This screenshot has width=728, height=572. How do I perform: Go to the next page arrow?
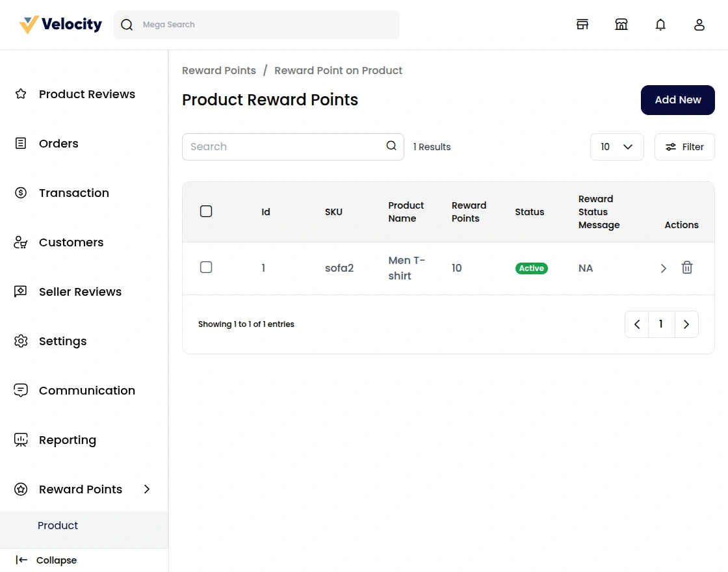point(686,324)
